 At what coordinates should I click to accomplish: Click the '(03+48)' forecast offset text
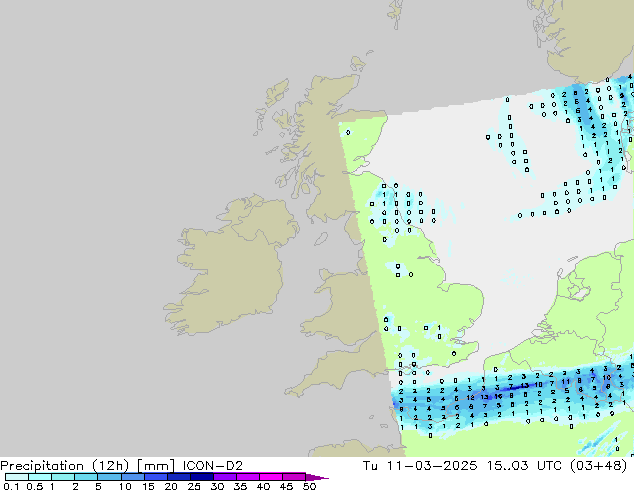click(x=598, y=465)
